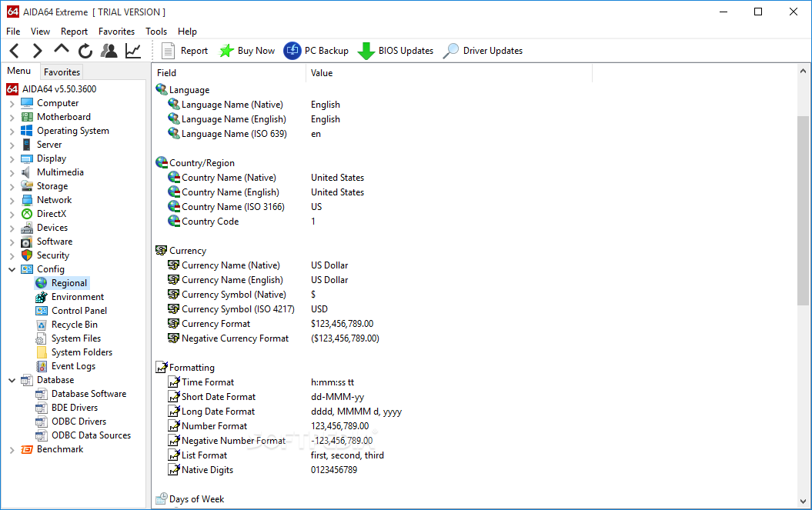Open the graph statistics toolbar icon
812x510 pixels.
pyautogui.click(x=133, y=51)
